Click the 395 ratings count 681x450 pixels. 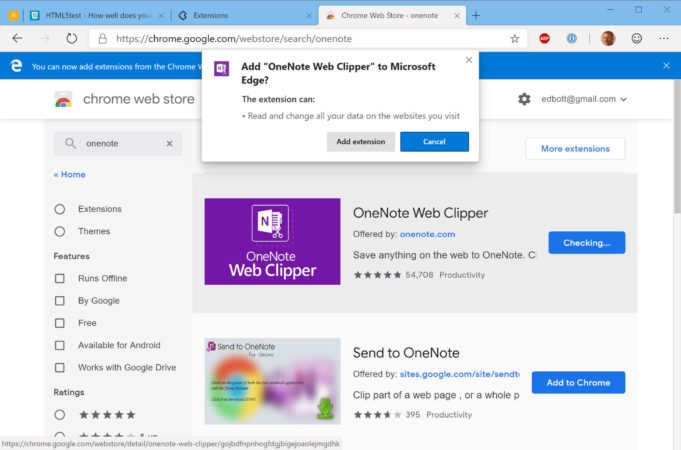point(413,415)
